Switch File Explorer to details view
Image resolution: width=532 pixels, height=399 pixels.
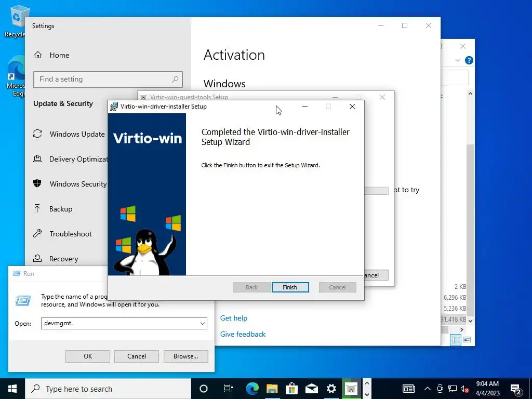tap(456, 340)
